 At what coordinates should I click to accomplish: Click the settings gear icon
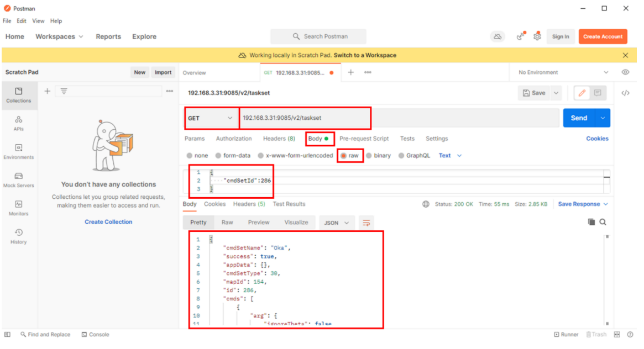(x=537, y=36)
